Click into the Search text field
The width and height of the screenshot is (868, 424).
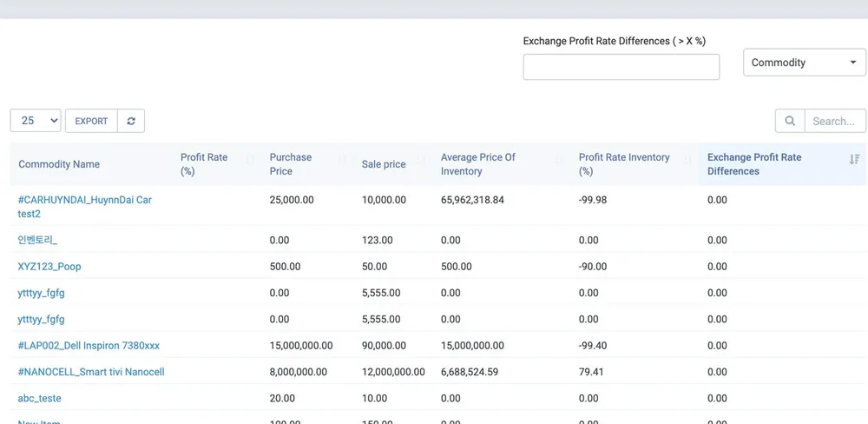(835, 121)
